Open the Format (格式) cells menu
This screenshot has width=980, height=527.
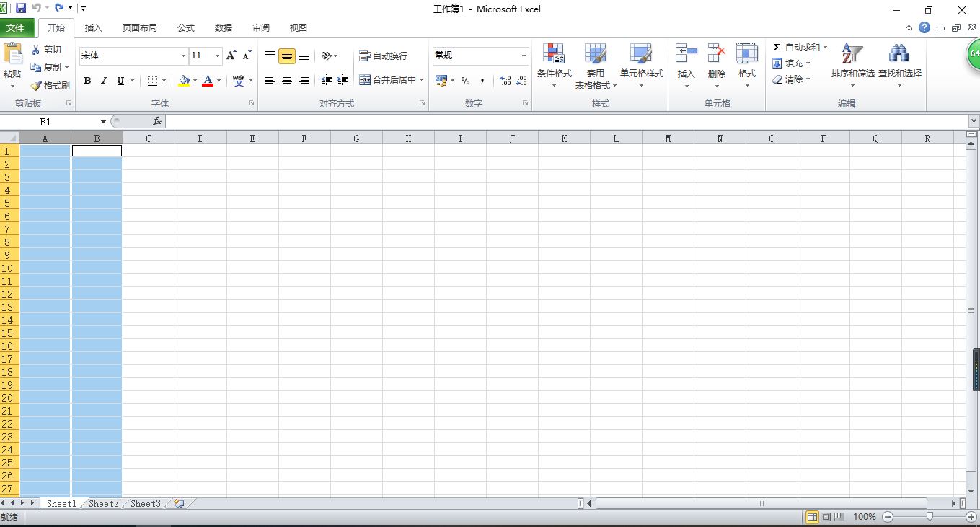[747, 65]
